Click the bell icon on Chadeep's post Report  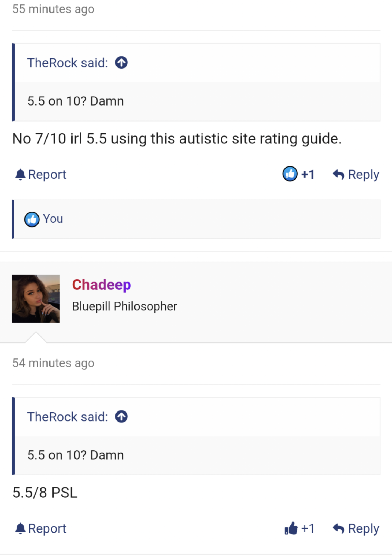coord(20,529)
